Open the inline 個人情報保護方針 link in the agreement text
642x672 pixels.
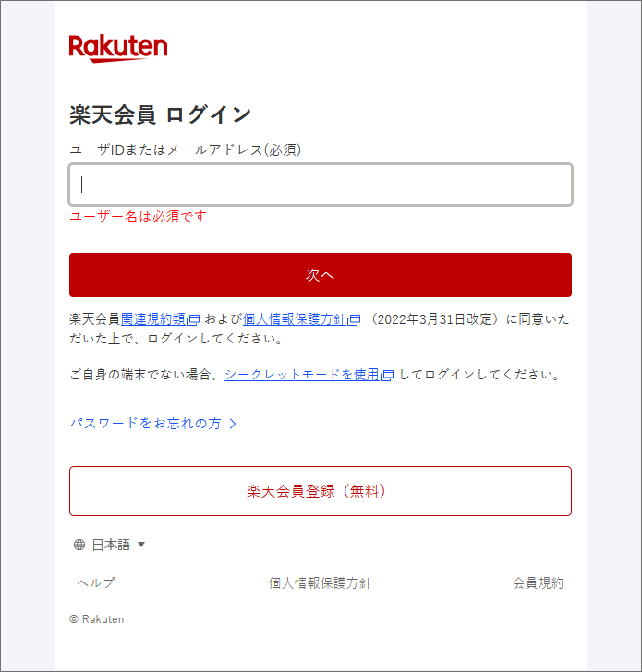[x=295, y=319]
